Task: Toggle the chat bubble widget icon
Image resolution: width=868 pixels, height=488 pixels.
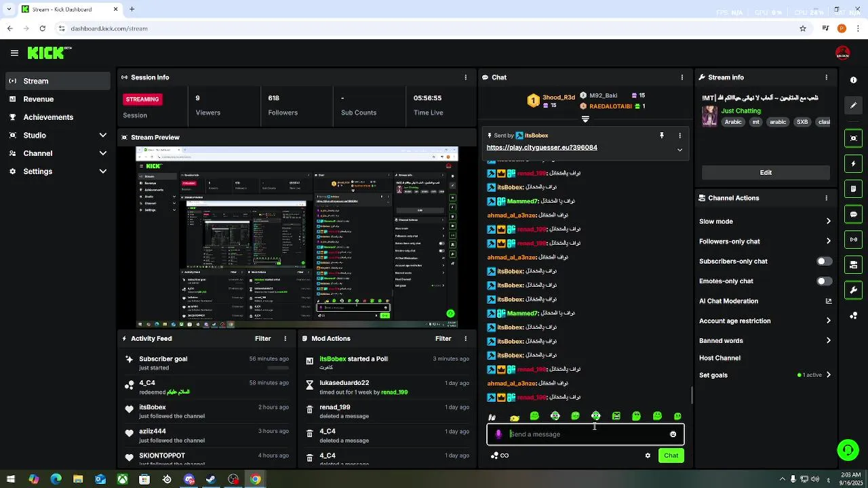Action: (853, 214)
